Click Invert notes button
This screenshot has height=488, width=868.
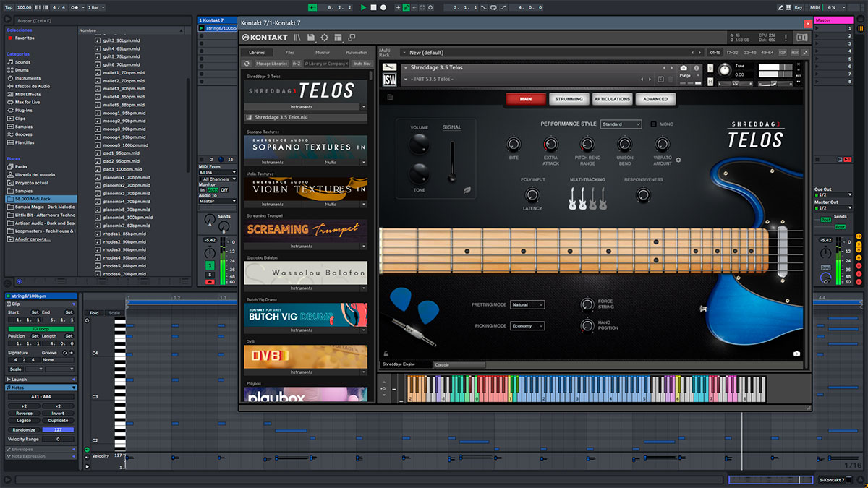click(58, 414)
